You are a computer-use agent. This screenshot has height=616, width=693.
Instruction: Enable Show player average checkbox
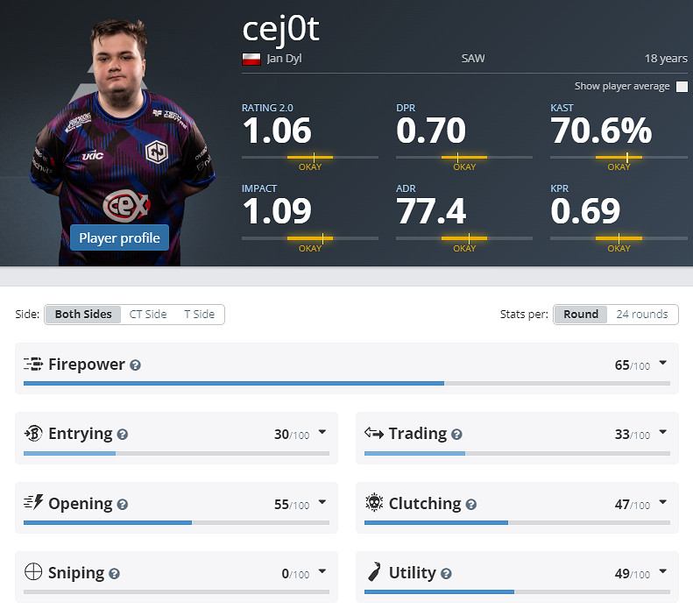[682, 87]
